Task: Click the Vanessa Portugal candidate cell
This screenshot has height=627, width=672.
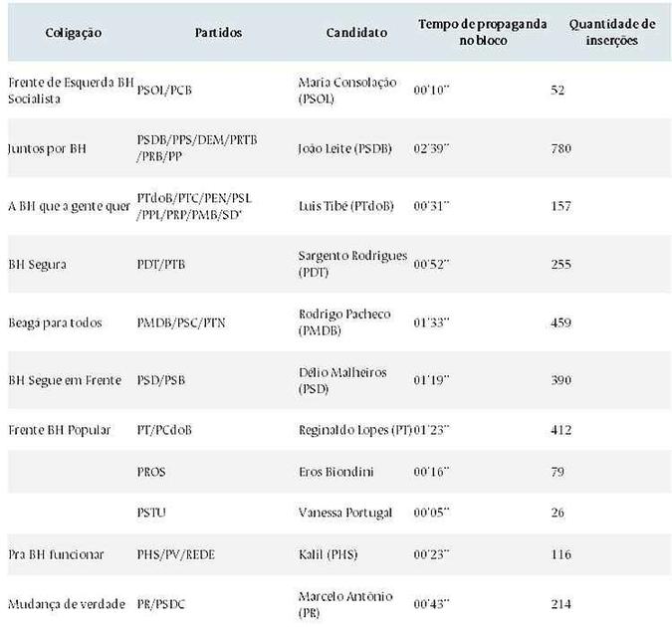Action: [345, 513]
